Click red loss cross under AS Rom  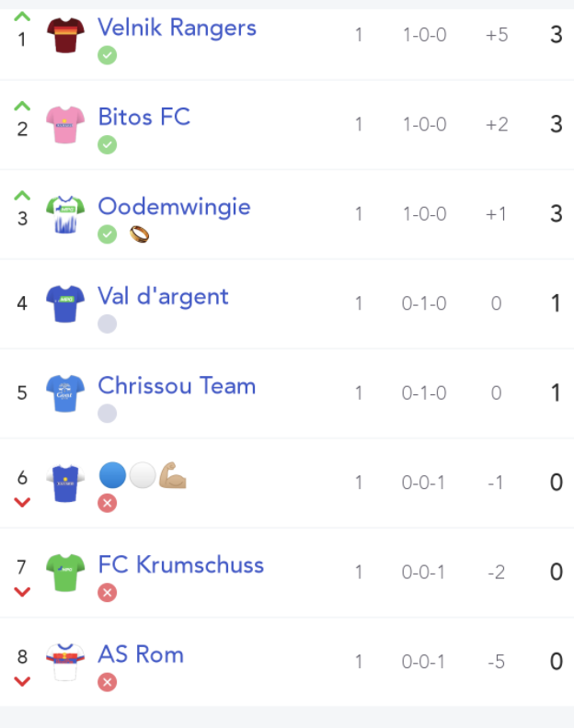click(x=108, y=682)
